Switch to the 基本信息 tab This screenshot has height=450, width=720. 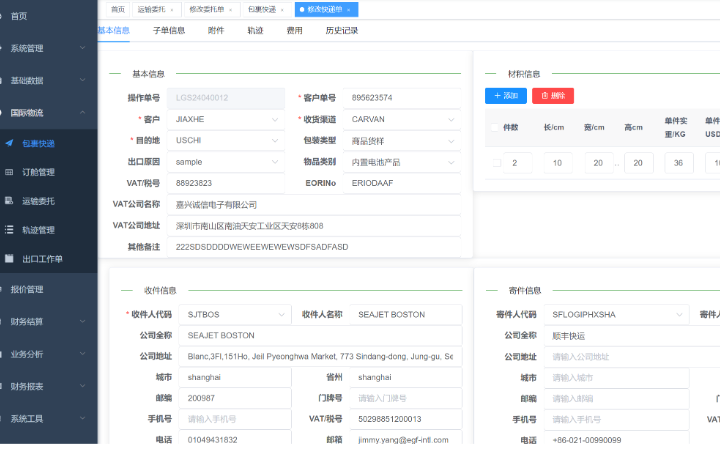[x=114, y=30]
